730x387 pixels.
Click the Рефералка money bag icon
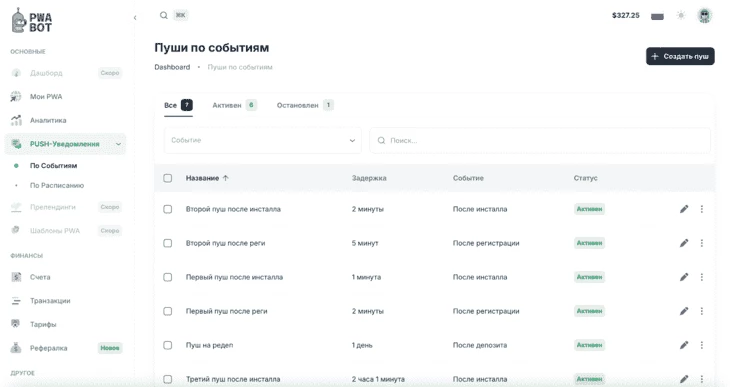16,347
